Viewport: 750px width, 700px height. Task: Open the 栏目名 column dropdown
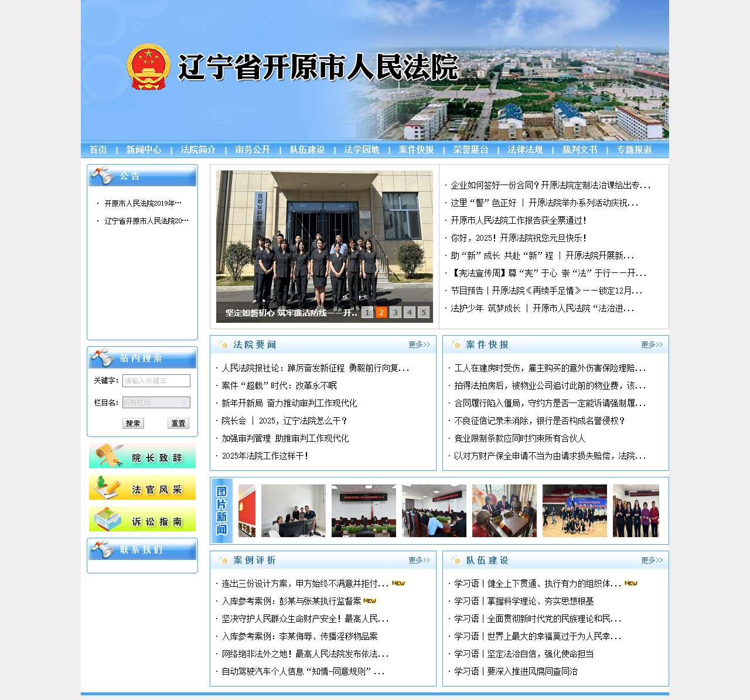tap(156, 402)
